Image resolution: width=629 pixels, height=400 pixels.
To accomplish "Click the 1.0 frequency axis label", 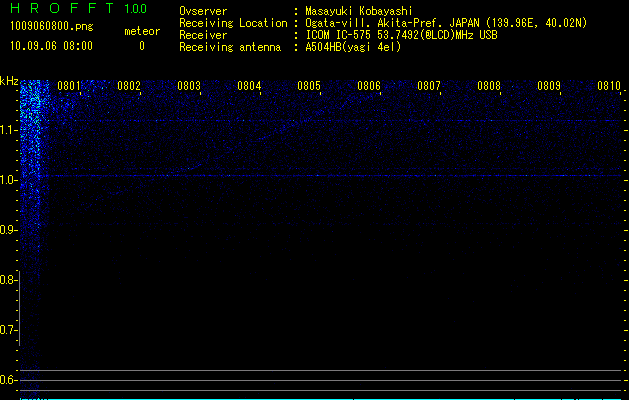I will (7, 180).
